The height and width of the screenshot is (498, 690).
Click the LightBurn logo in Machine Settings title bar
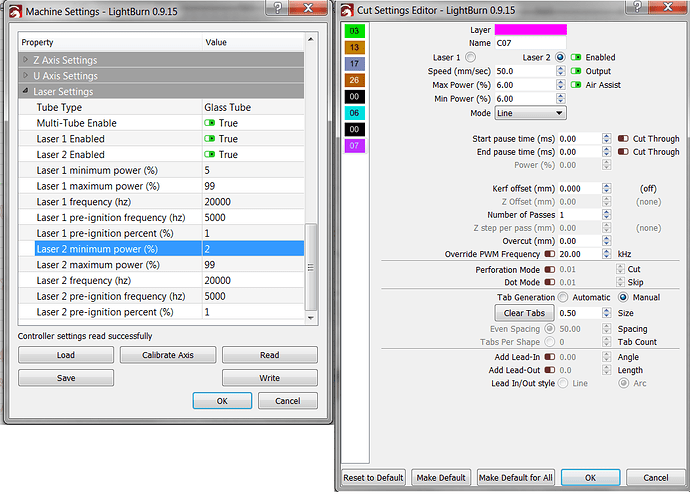click(15, 11)
